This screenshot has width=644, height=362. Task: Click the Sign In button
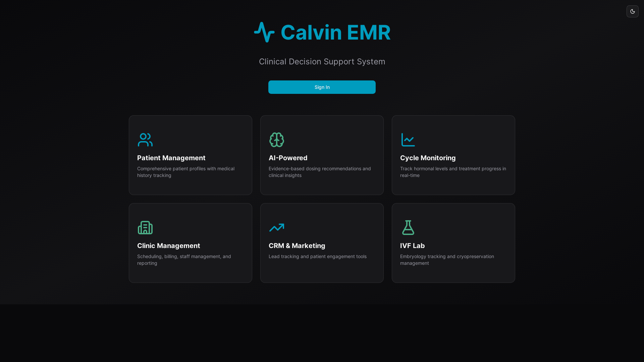[x=322, y=87]
